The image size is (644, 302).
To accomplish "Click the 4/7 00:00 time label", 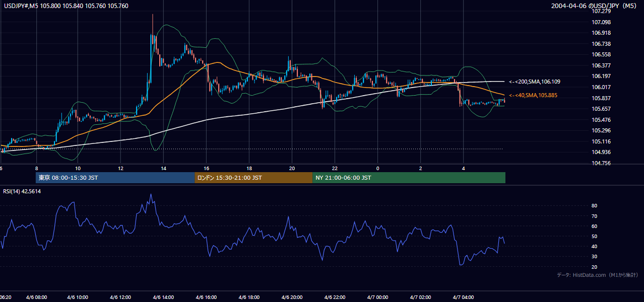I will tap(378, 297).
